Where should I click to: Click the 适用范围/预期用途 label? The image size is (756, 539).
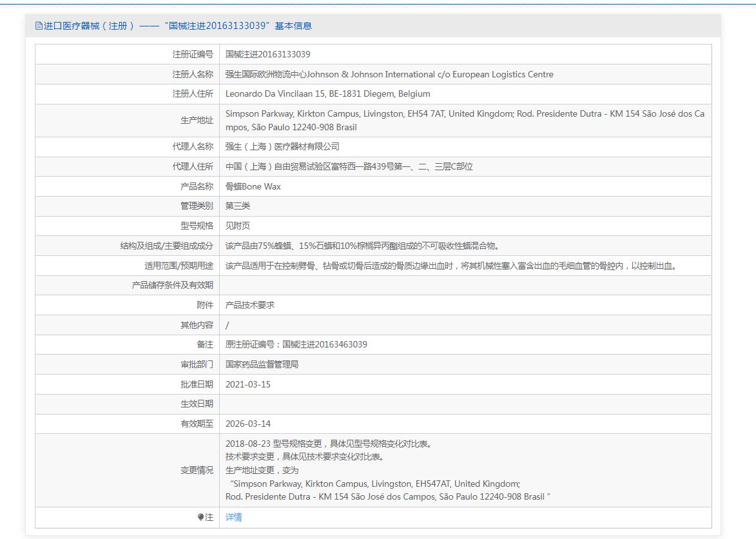click(179, 266)
